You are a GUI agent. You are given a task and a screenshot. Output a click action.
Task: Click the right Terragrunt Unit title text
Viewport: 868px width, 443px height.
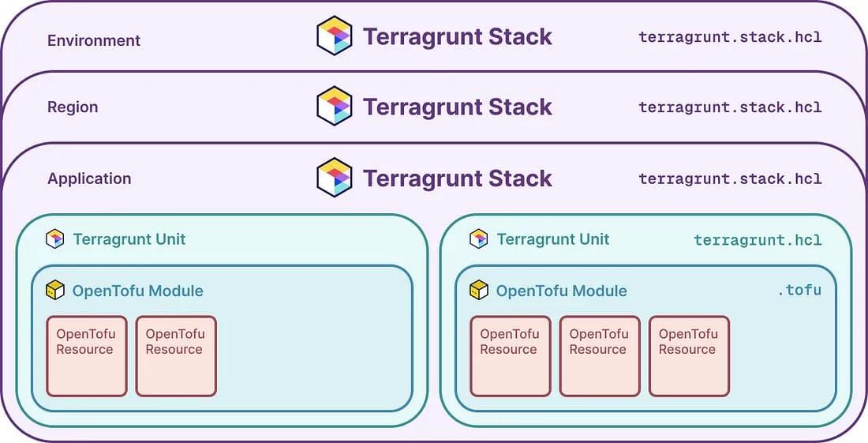(x=553, y=239)
